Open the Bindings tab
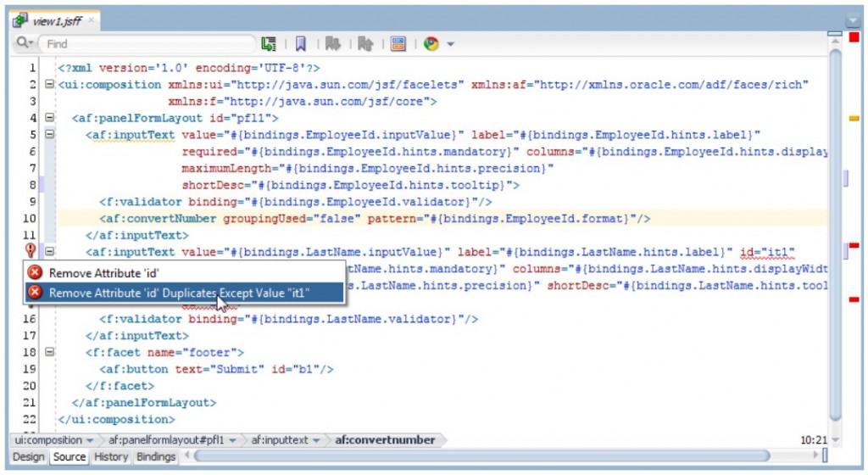 (155, 457)
